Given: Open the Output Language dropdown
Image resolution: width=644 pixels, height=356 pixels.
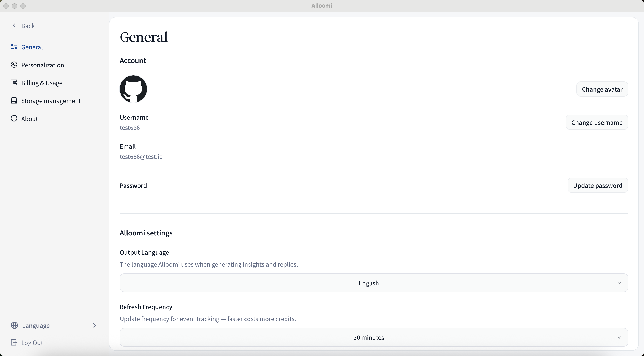Looking at the screenshot, I should pyautogui.click(x=374, y=283).
